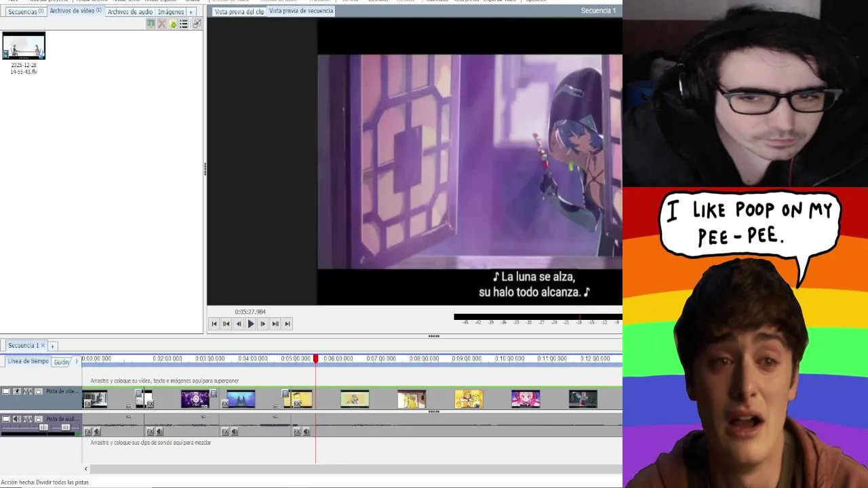
Task: Open audio FX for the audio clip starting near 0:05:00
Action: 297,432
